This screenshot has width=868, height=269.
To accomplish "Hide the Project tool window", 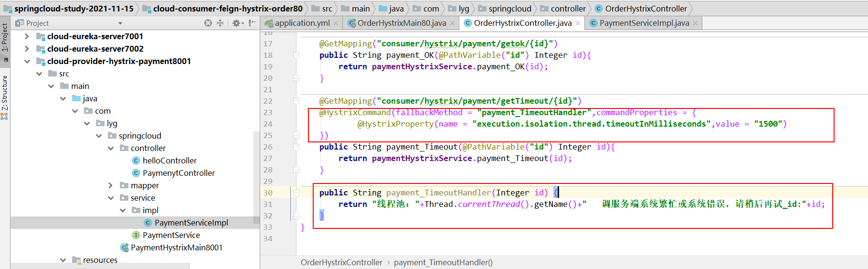I will [x=252, y=23].
